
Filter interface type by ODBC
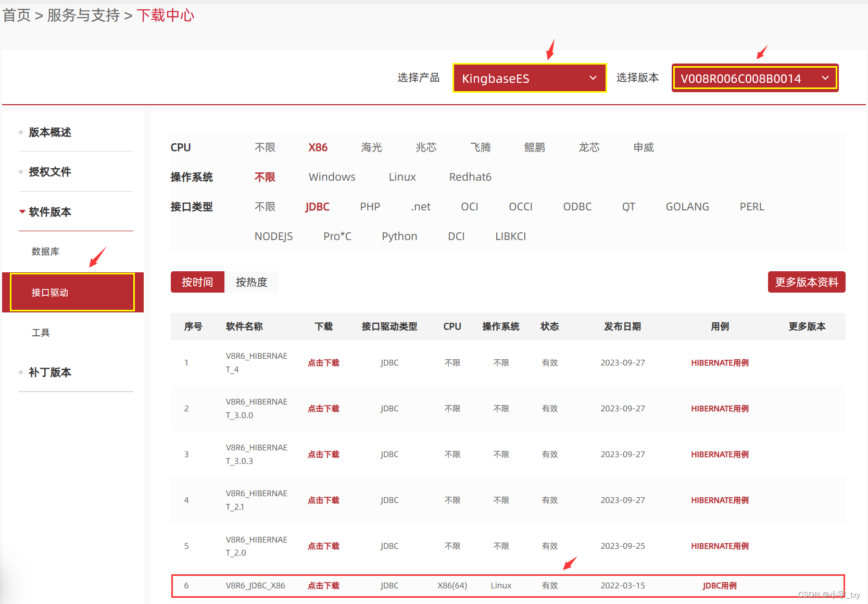coord(577,207)
